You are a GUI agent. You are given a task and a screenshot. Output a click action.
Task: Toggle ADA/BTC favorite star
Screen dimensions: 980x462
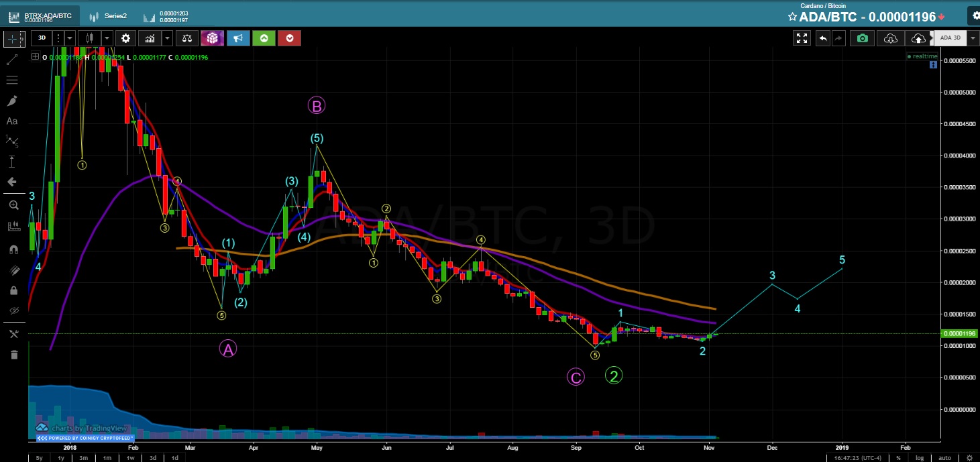[792, 17]
